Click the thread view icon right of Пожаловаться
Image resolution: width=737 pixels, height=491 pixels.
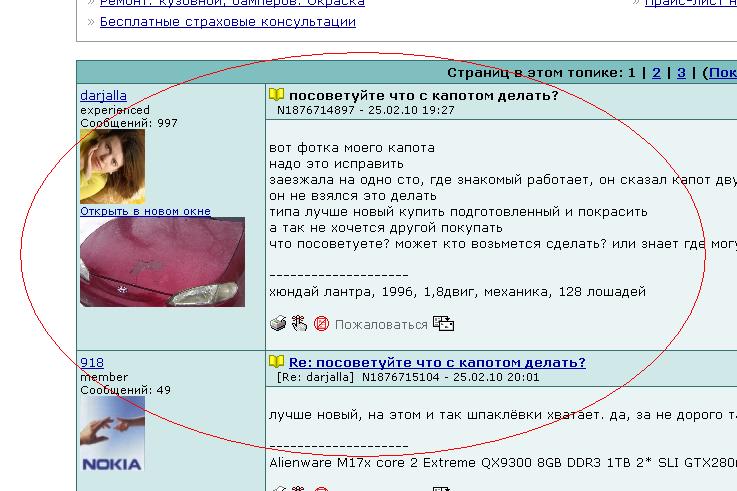443,324
